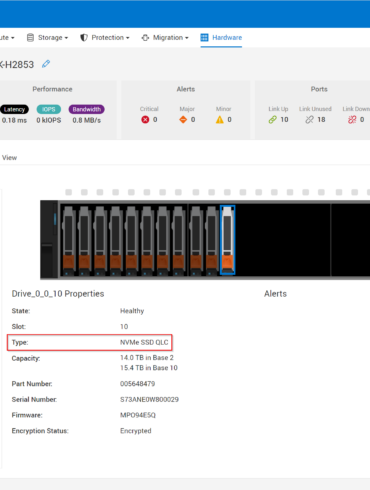
Task: Click the Critical alerts red X icon
Action: (145, 119)
